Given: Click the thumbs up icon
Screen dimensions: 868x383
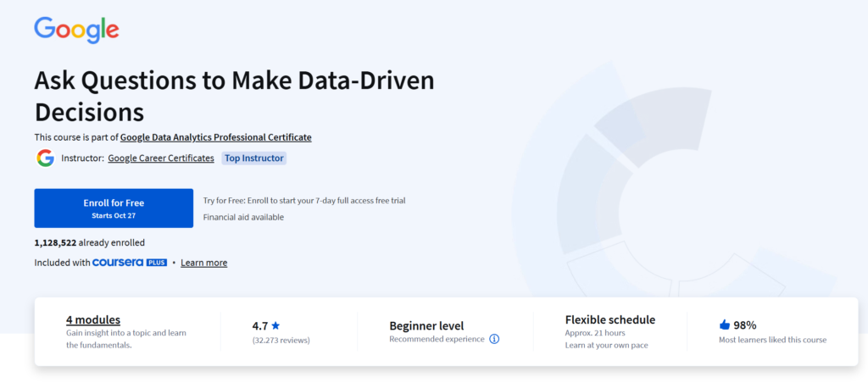Looking at the screenshot, I should pyautogui.click(x=724, y=325).
